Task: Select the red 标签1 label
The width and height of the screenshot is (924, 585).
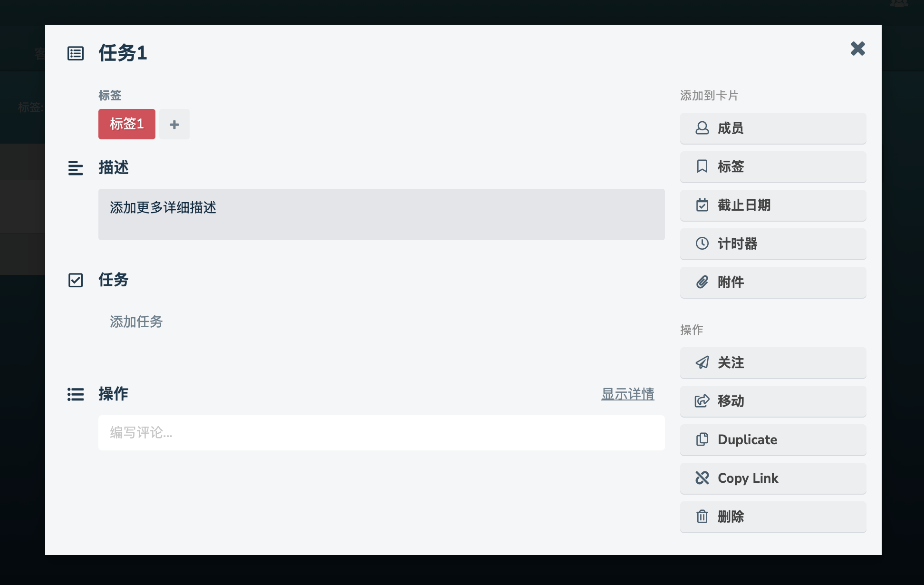Action: coord(127,124)
